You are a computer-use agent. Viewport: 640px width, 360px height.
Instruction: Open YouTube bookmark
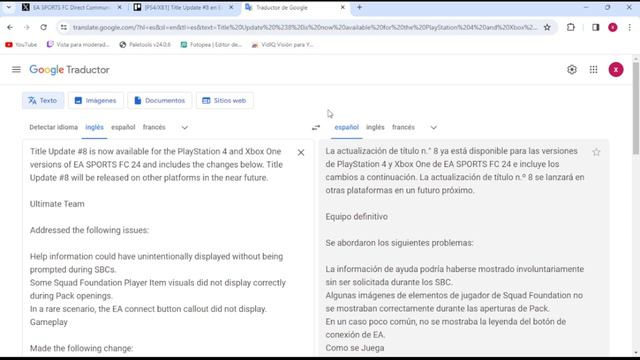click(21, 44)
